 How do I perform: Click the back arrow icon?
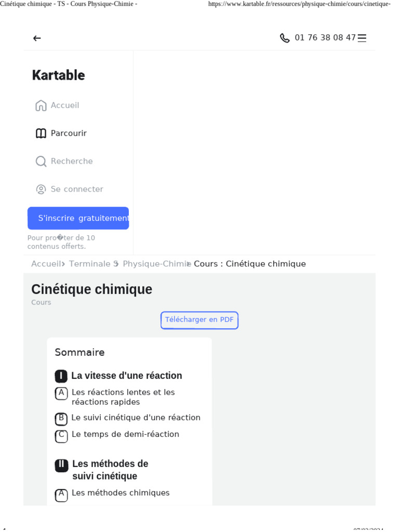coord(37,38)
